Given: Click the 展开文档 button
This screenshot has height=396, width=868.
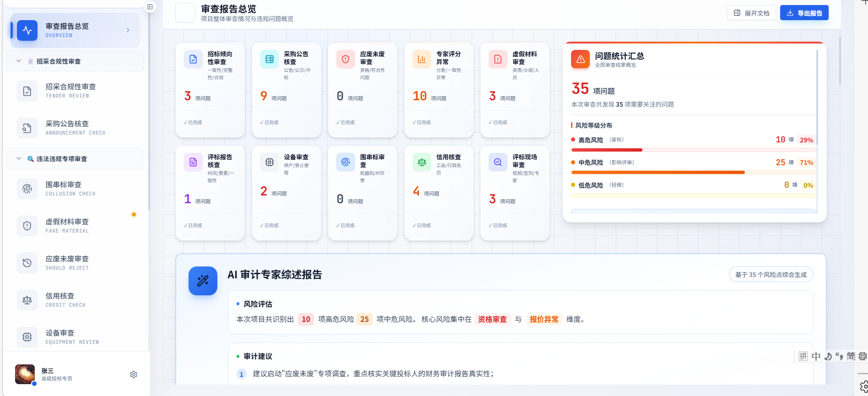Looking at the screenshot, I should [751, 13].
